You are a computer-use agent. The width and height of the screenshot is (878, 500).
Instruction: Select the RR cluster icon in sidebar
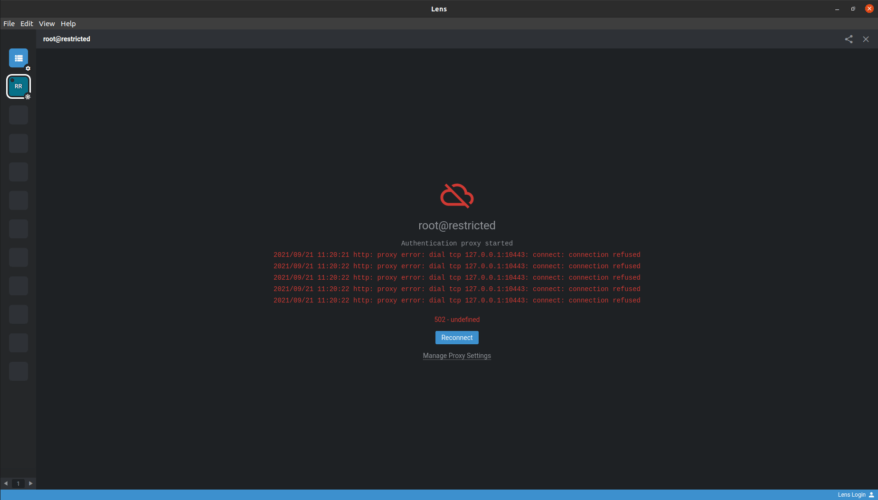coord(18,86)
